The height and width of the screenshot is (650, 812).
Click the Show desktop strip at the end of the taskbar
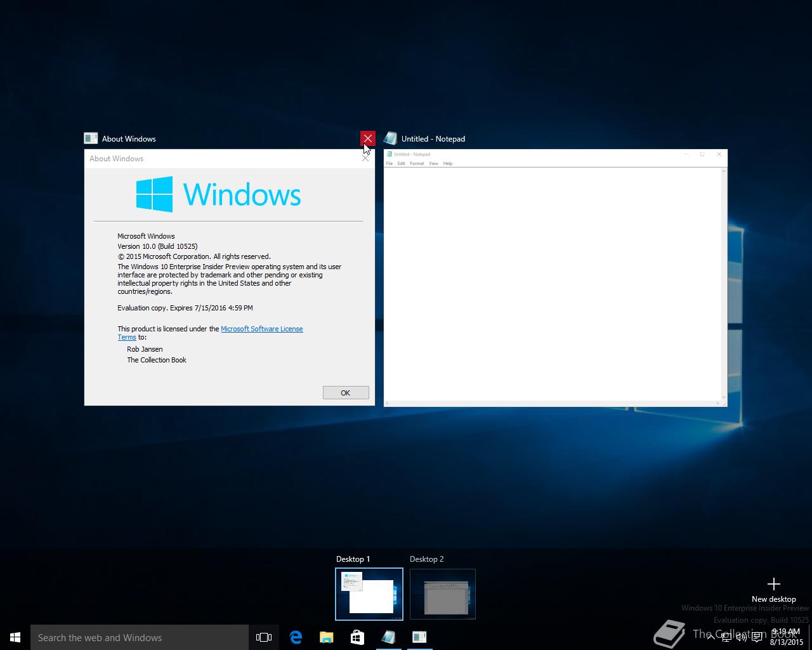(x=810, y=637)
